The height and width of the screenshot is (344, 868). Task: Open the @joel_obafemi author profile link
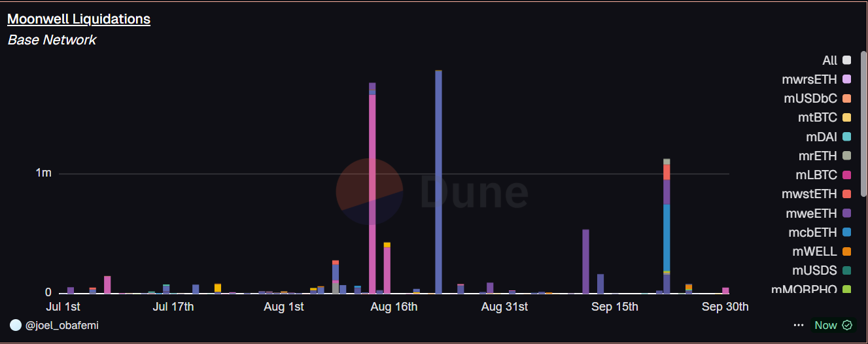(62, 325)
